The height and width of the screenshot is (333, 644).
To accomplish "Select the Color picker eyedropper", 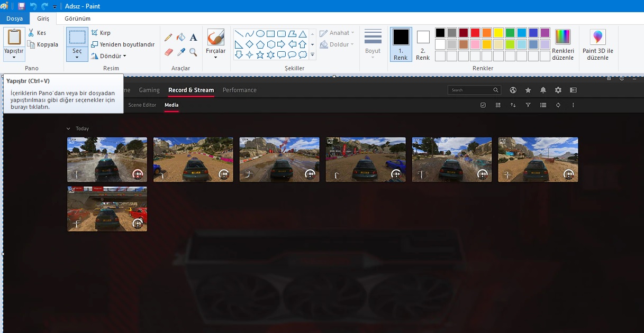I will pos(181,52).
